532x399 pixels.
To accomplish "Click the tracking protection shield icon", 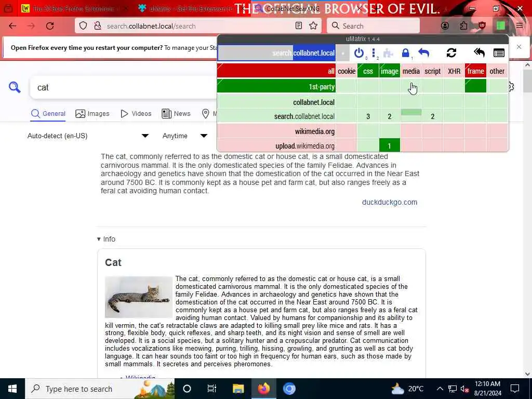I will tap(83, 26).
